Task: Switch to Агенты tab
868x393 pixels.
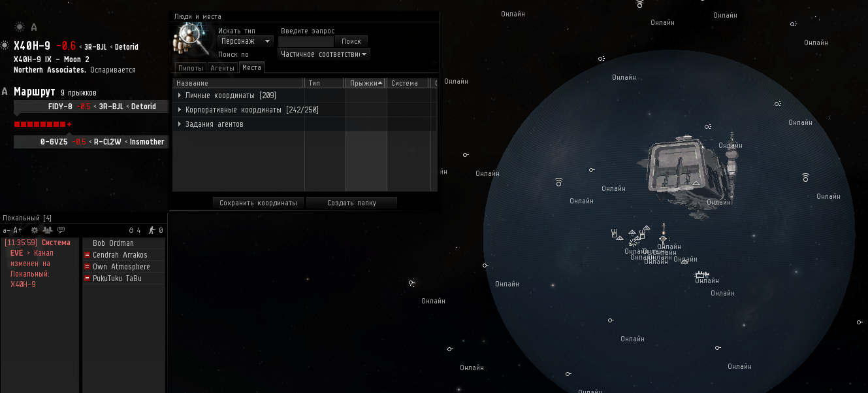Action: (x=222, y=68)
